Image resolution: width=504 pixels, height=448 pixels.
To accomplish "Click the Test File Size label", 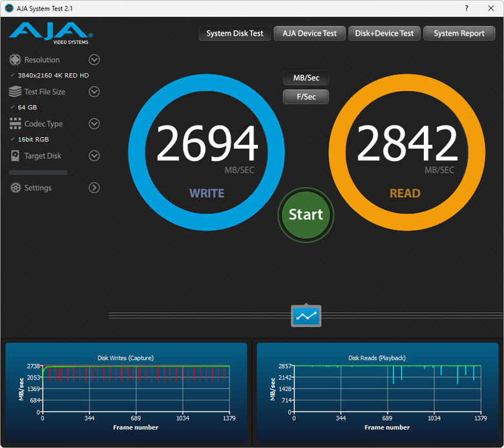I will pyautogui.click(x=45, y=92).
